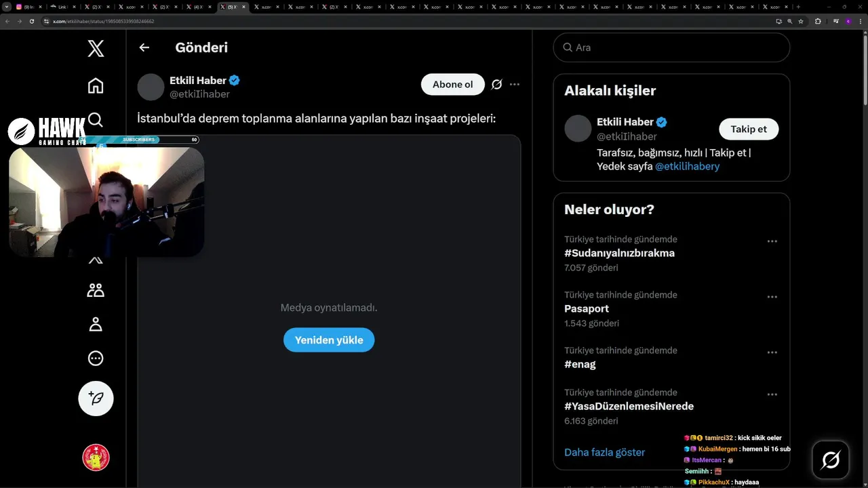Open options for the Pasaport trend

pos(772,297)
